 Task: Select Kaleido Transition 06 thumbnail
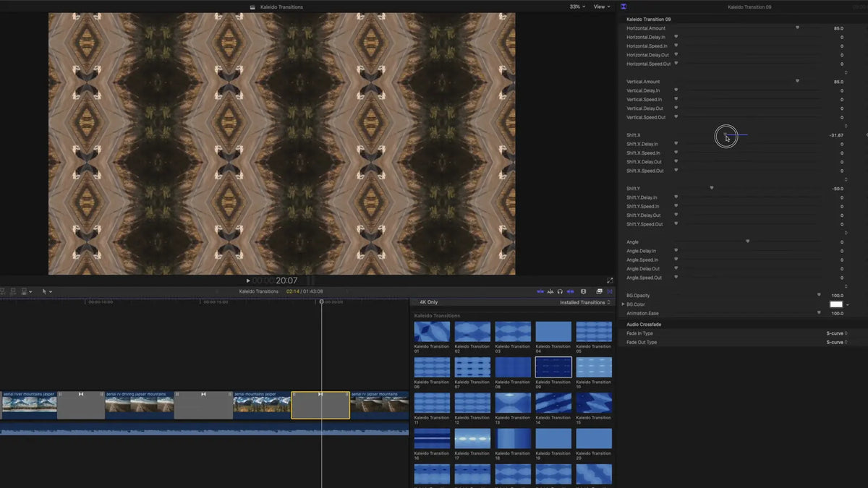coord(432,367)
